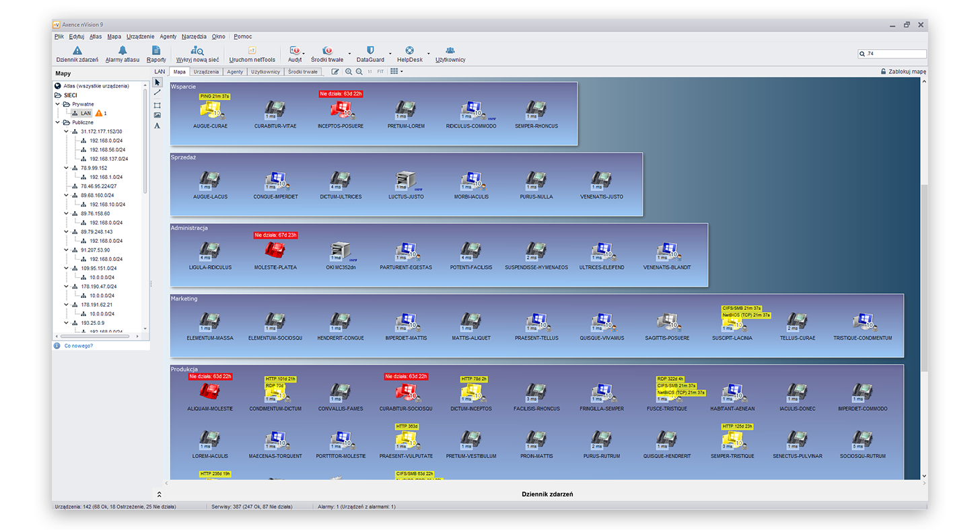Open Alarmy atlasu bell icon
The image size is (980, 530).
pyautogui.click(x=123, y=50)
